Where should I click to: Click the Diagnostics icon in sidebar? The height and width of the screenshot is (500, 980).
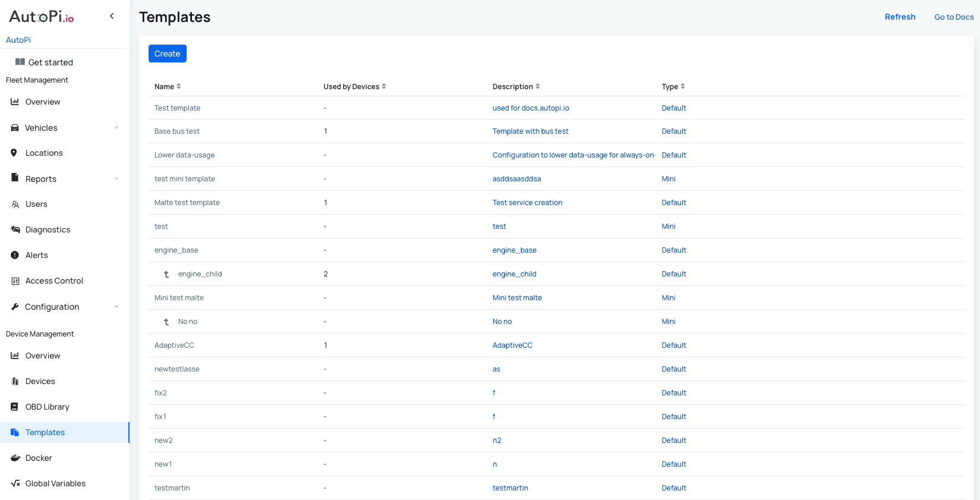16,229
